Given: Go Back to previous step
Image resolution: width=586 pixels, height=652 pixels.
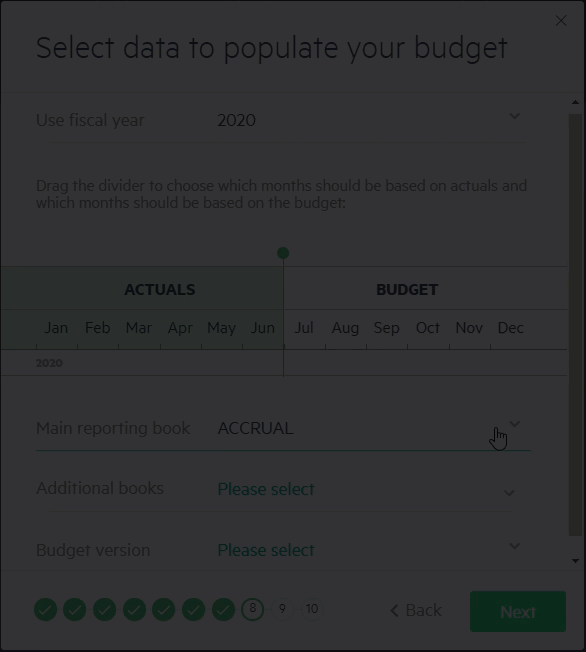Looking at the screenshot, I should coord(416,610).
